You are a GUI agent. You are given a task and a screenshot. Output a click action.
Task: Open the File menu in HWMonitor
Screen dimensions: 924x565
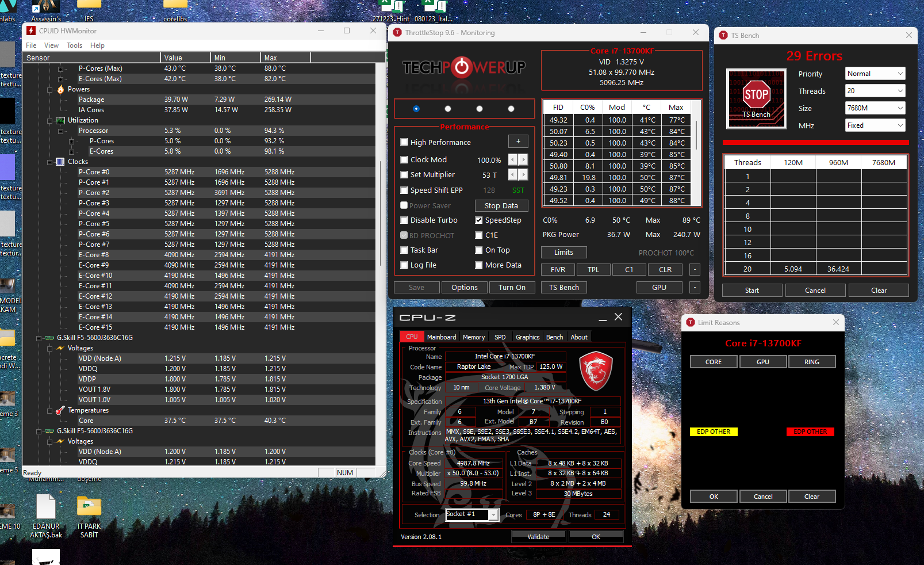31,45
